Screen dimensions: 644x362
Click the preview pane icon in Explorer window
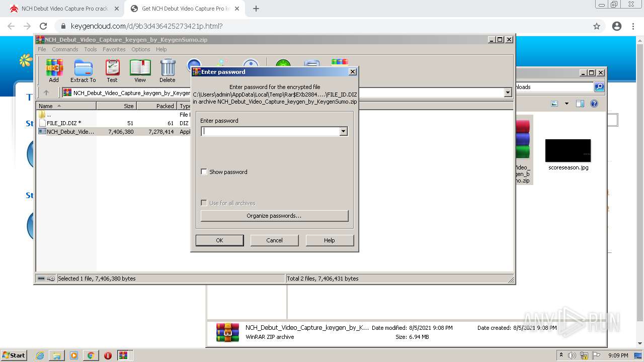(x=580, y=104)
